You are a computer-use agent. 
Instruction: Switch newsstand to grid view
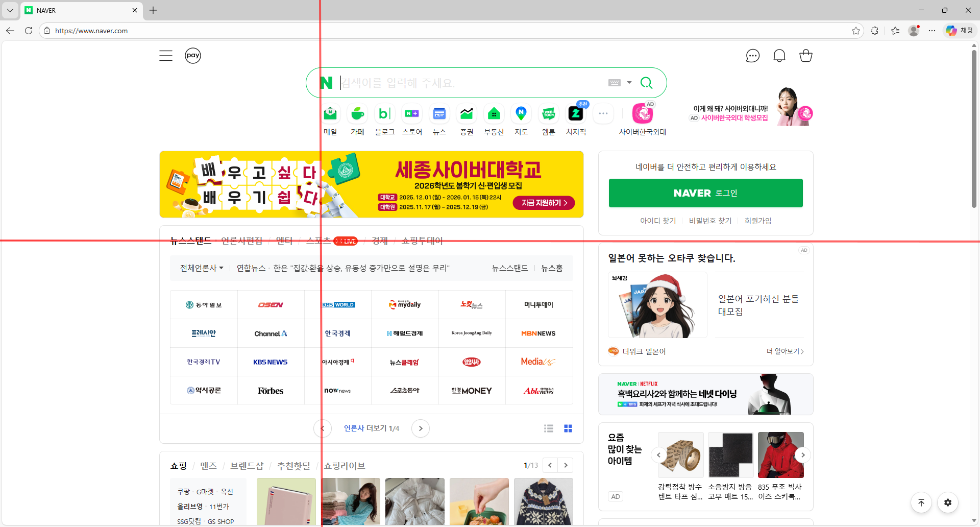568,428
